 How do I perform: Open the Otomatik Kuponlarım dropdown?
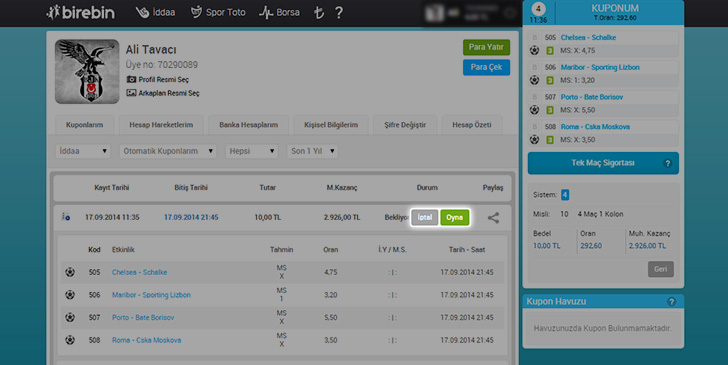point(168,151)
